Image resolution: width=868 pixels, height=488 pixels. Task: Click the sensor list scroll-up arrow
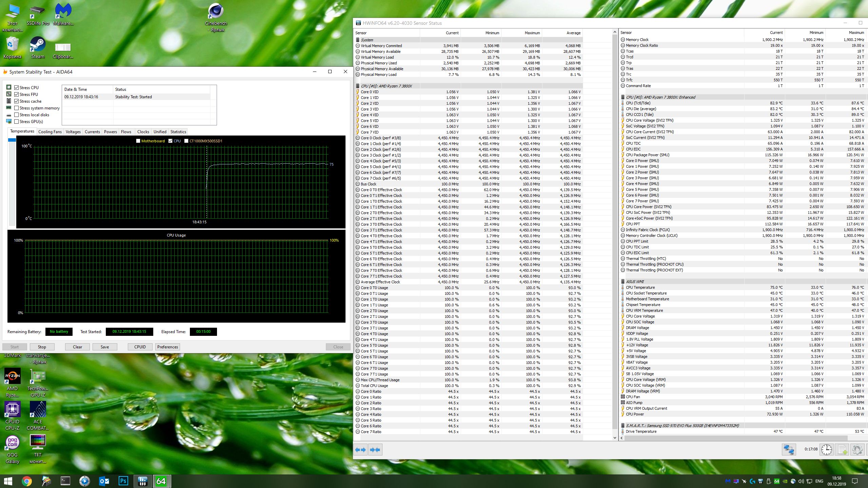pos(615,32)
